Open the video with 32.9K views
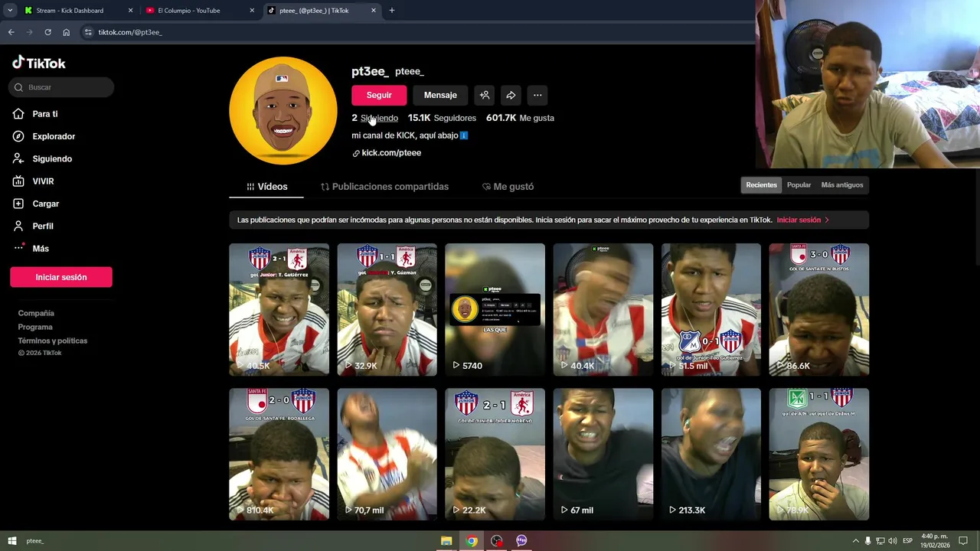Screen dimensions: 980x551 click(x=387, y=309)
